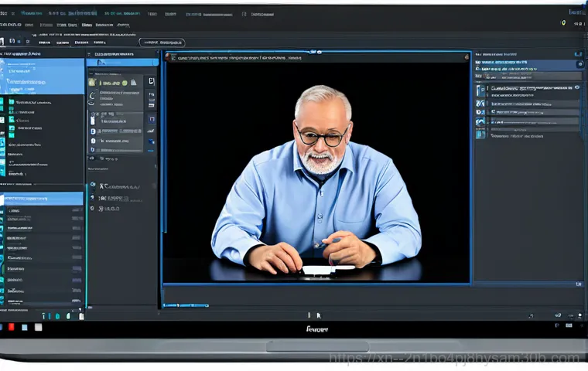Screen dimensions: 588x371
Task: Click the blue icon at the right panel header
Action: point(578,54)
